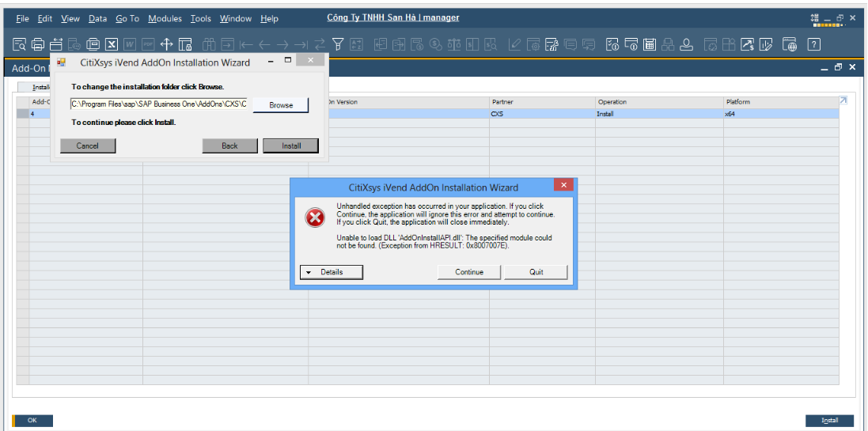868x431 pixels.
Task: Open the File menu
Action: (x=22, y=18)
